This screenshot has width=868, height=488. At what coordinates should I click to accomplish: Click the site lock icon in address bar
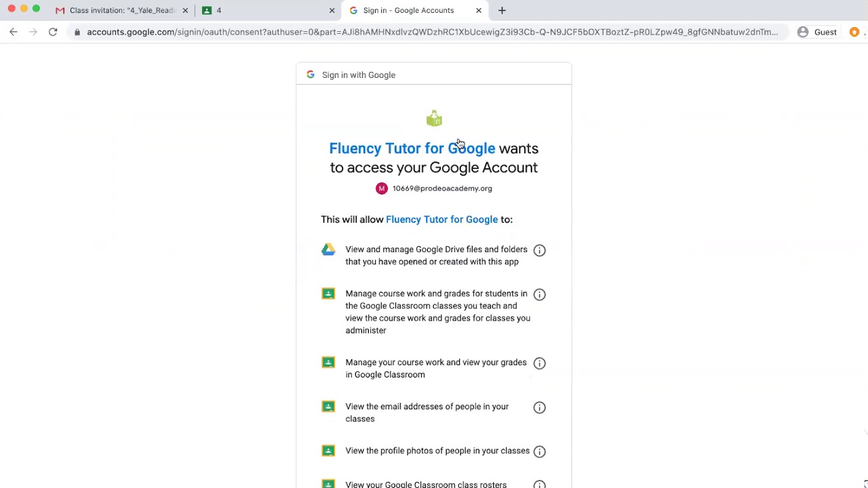point(78,32)
